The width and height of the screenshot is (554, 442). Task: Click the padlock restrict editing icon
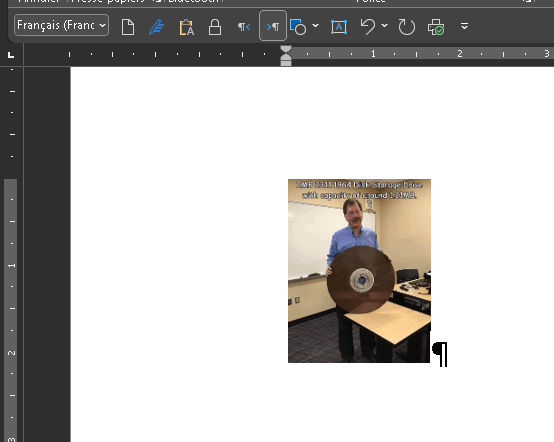tap(214, 27)
